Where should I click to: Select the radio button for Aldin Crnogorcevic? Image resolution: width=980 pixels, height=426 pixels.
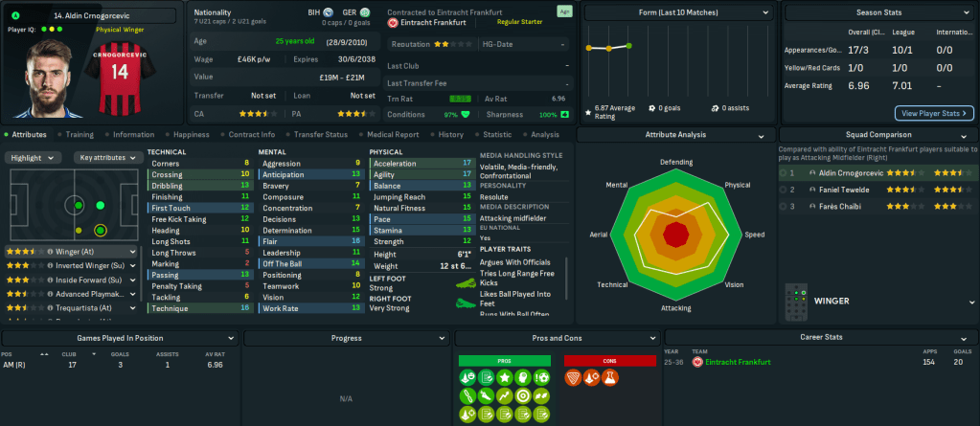pos(782,173)
